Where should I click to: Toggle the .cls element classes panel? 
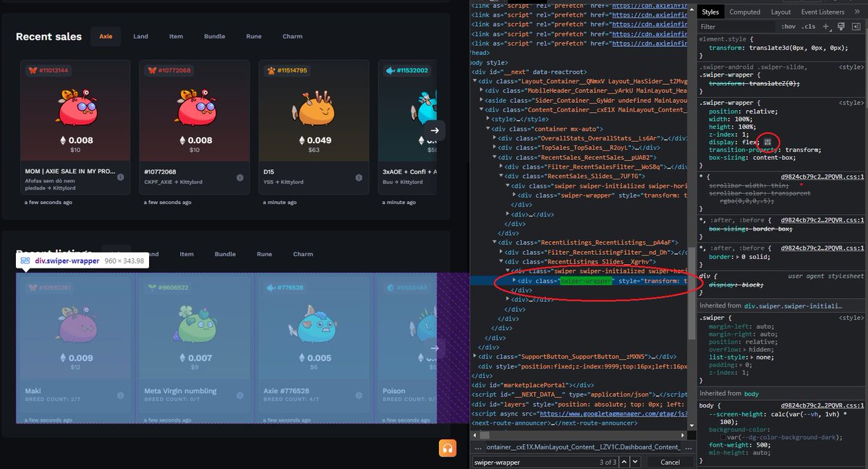pos(808,26)
